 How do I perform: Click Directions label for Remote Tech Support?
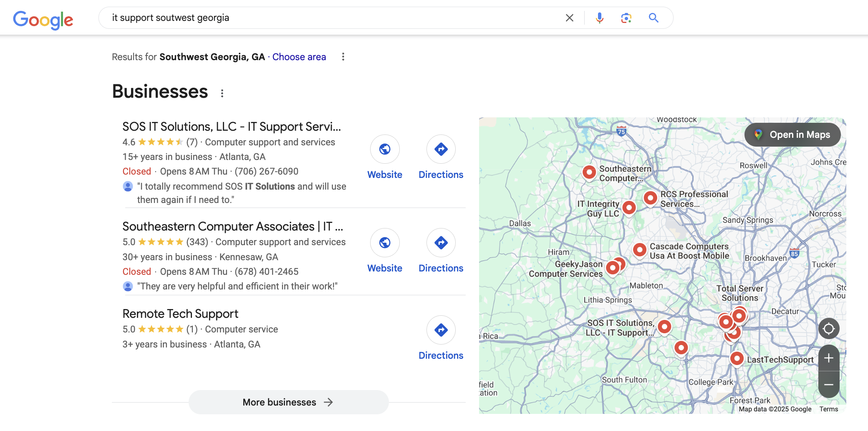(x=441, y=355)
